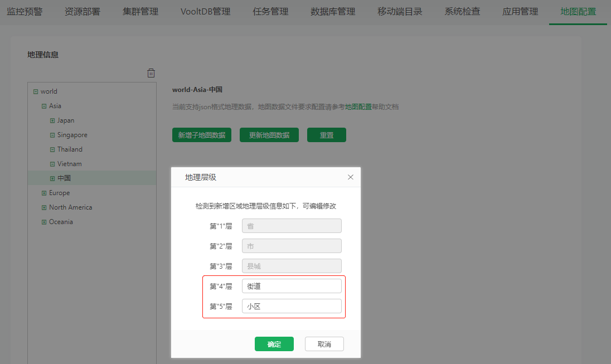
Task: Click the 更新地图数据 button
Action: [x=269, y=135]
